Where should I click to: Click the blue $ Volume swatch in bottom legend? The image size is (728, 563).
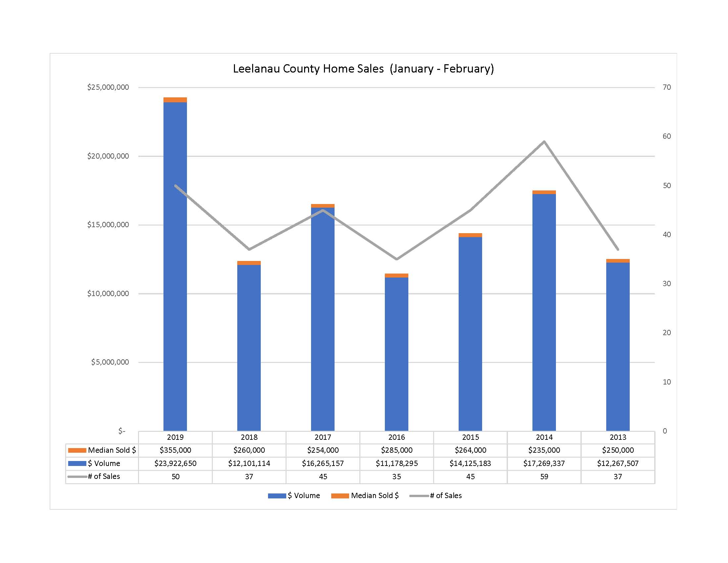277,496
